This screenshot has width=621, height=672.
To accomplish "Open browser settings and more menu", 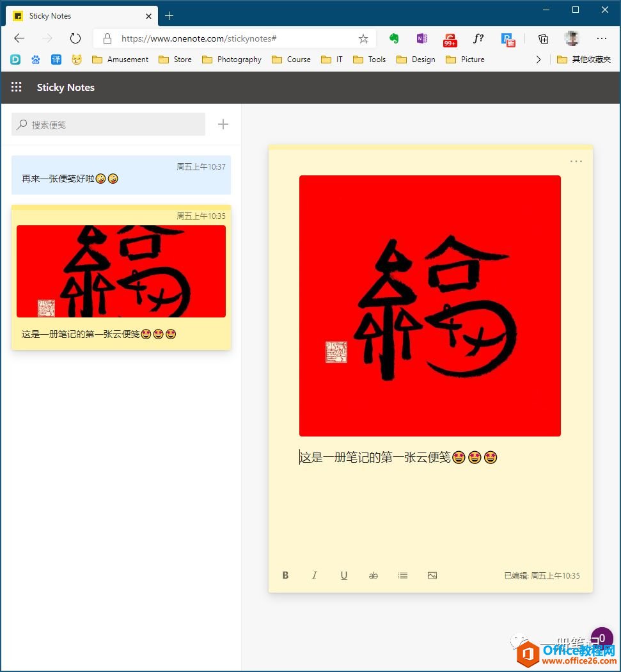I will tap(601, 38).
